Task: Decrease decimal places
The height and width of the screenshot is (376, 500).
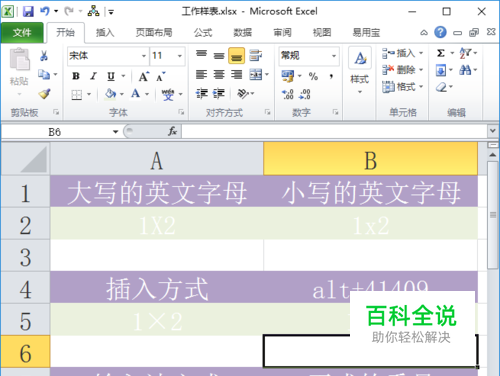Action: pos(305,95)
